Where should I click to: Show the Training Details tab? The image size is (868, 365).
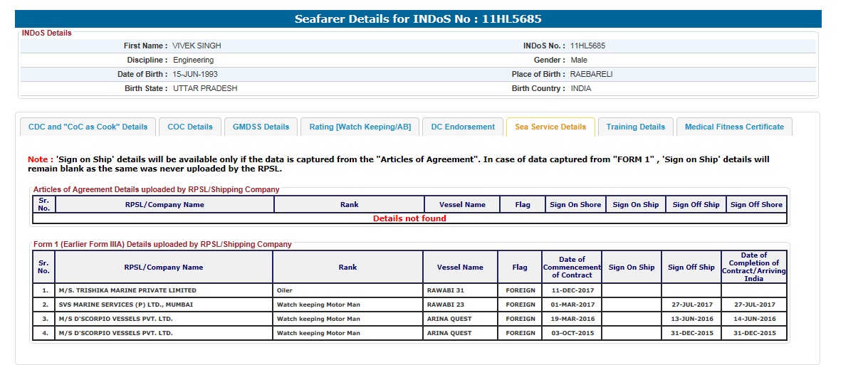point(635,127)
